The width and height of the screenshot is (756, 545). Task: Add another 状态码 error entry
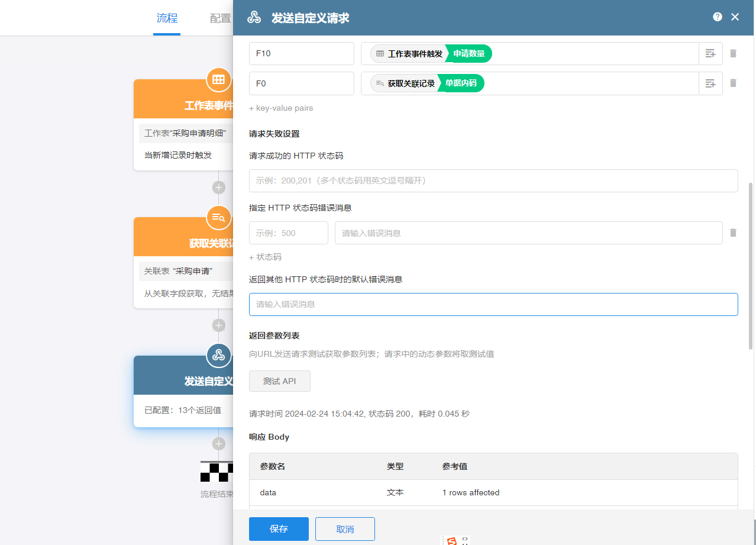(265, 257)
